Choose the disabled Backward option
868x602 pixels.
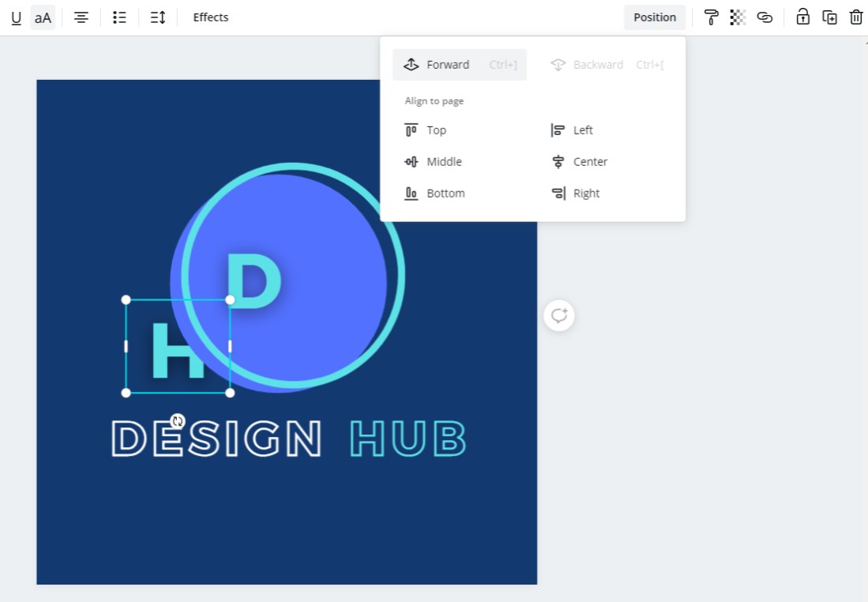click(x=607, y=65)
